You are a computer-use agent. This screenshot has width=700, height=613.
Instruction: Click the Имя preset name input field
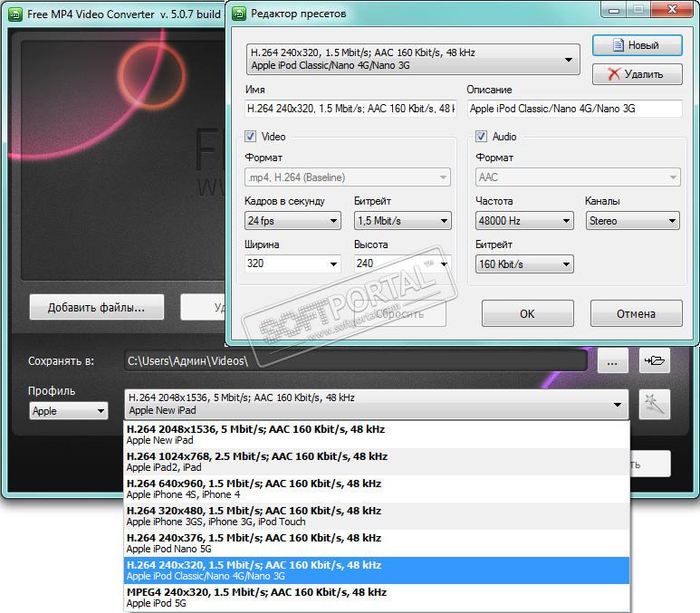(350, 109)
